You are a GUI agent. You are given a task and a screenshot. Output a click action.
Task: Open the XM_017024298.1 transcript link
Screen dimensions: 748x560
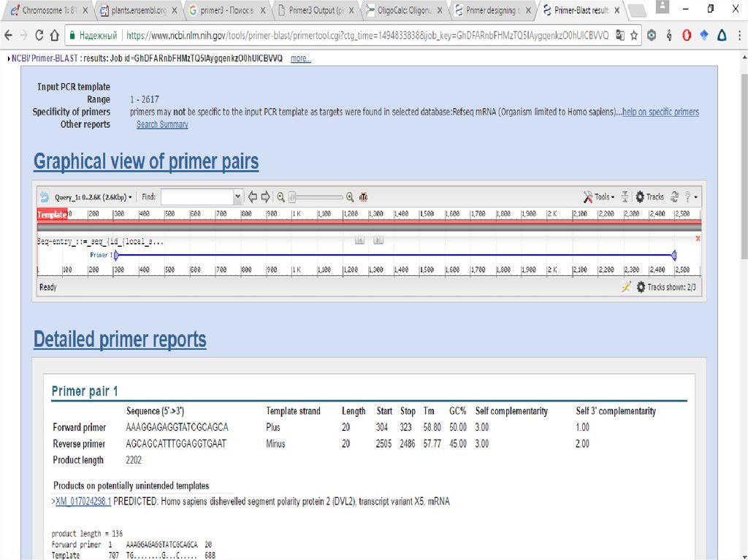coord(83,502)
